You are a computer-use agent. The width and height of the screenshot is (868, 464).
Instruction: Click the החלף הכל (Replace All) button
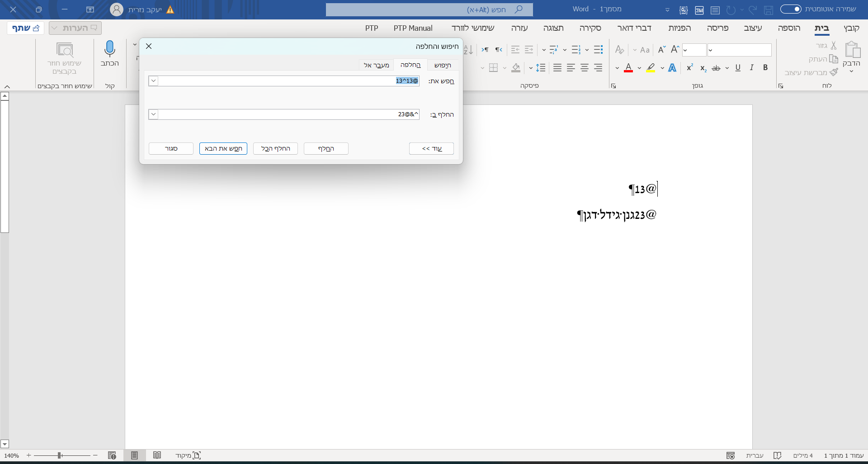(276, 149)
